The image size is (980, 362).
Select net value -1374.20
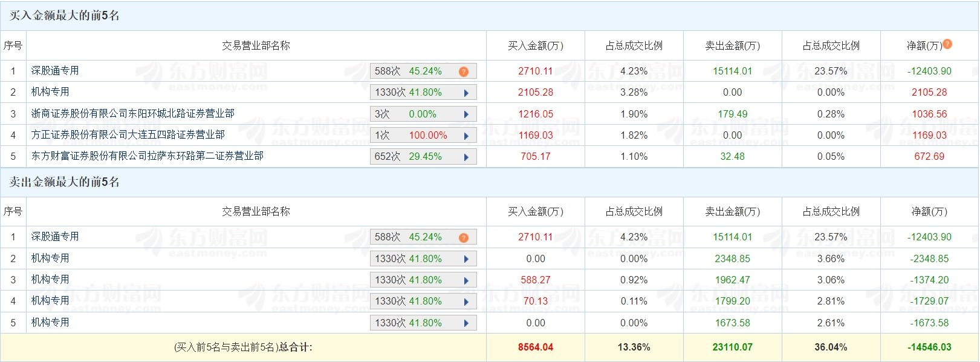pyautogui.click(x=929, y=280)
